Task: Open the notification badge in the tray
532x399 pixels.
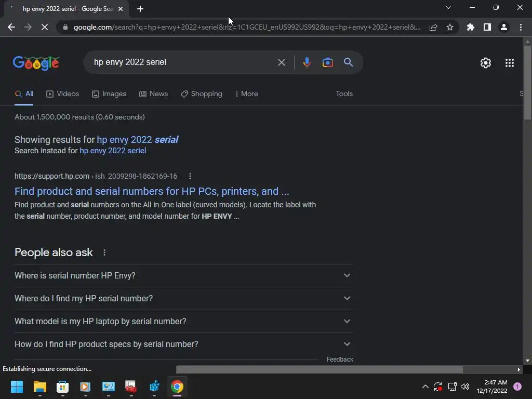Action: click(517, 387)
